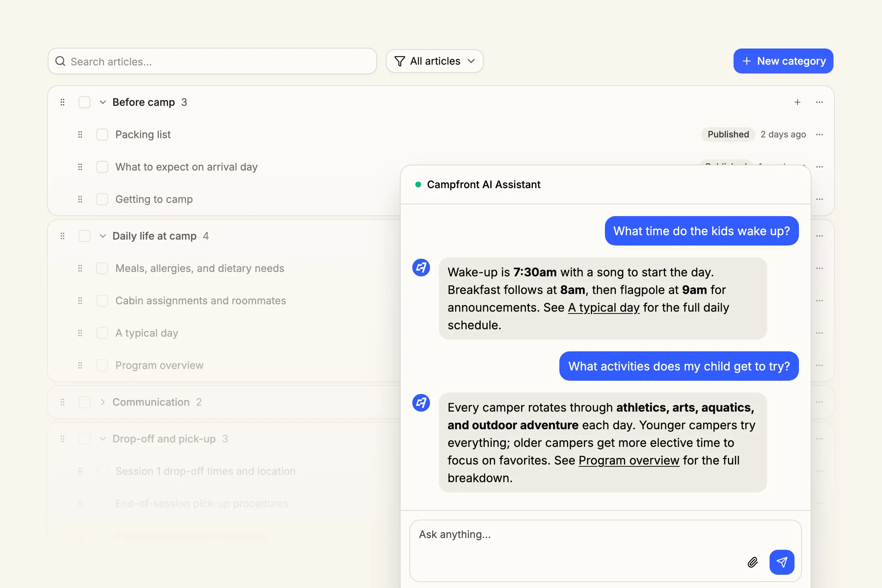
Task: Click the Campfront AI Assistant header title
Action: [484, 184]
